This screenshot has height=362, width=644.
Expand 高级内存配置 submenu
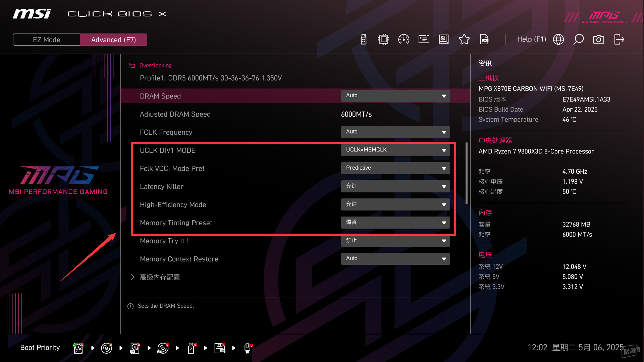pyautogui.click(x=160, y=277)
